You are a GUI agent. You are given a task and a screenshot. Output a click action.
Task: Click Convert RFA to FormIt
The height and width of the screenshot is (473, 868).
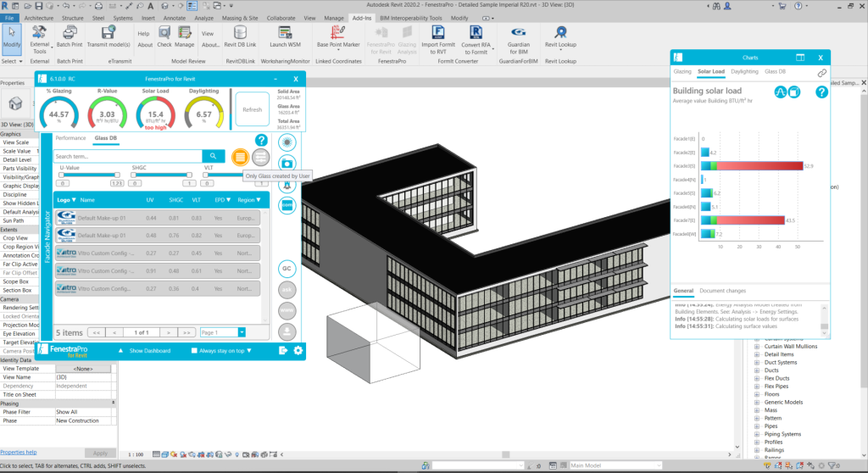pos(476,40)
